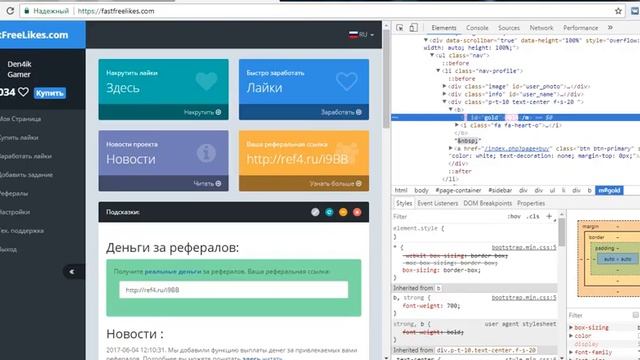The width and height of the screenshot is (640, 360).
Task: Open the Event Listeners sub-tab
Action: [438, 203]
